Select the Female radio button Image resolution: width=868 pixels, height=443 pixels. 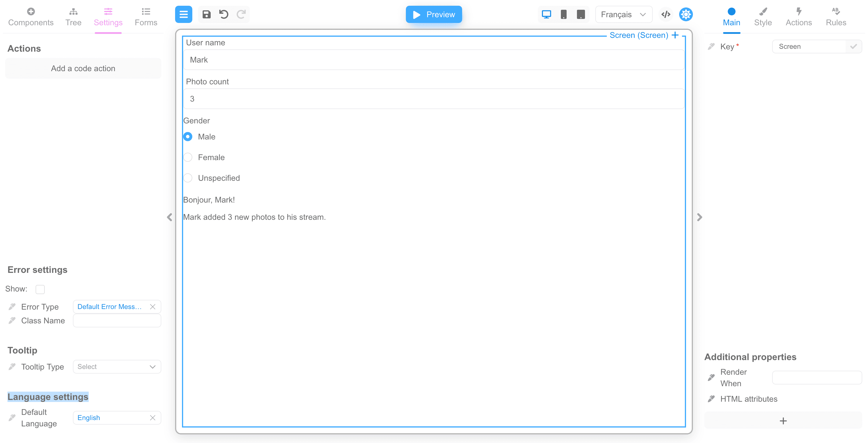(188, 157)
